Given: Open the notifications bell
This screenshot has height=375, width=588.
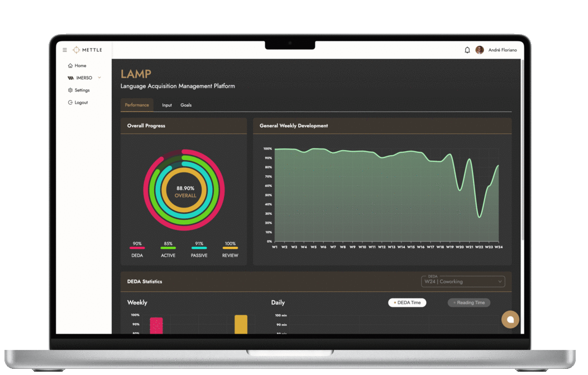Looking at the screenshot, I should [x=467, y=50].
